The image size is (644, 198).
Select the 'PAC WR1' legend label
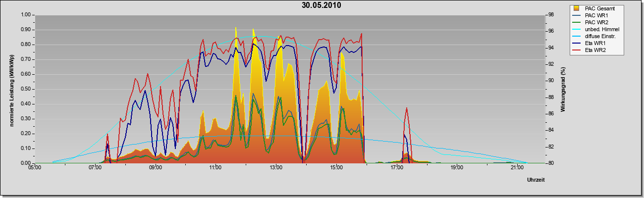(x=595, y=15)
